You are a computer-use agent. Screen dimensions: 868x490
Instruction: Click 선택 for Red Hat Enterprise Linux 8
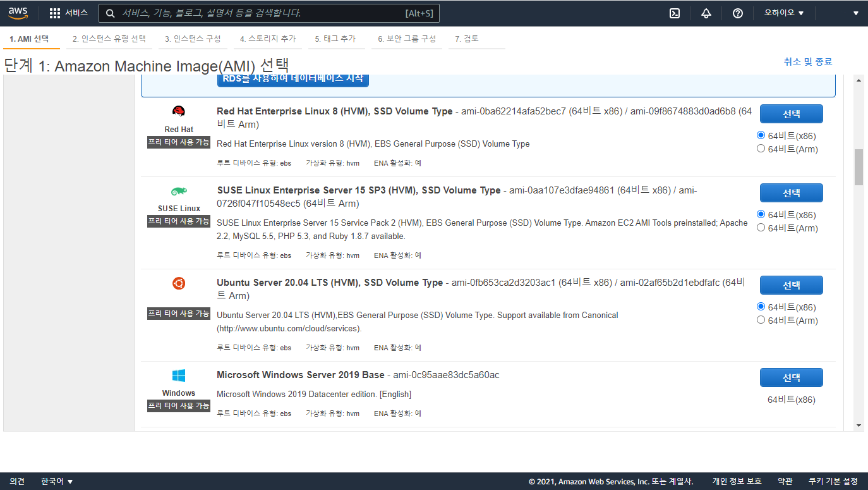pos(792,114)
